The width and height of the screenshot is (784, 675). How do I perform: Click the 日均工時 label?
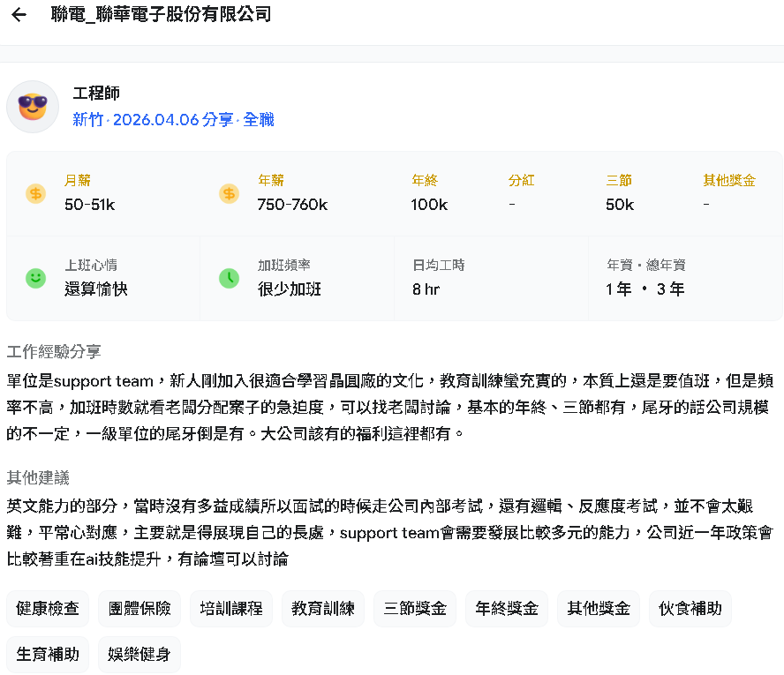(x=439, y=266)
